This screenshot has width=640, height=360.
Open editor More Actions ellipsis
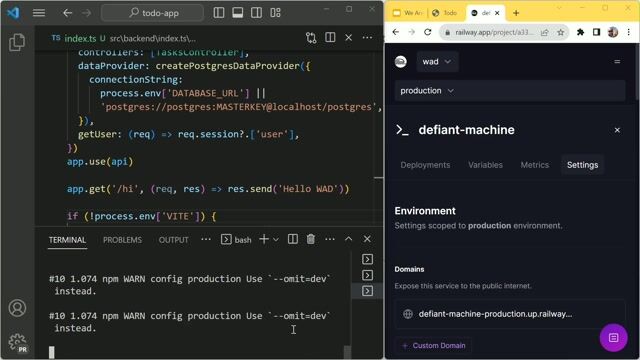pos(367,38)
